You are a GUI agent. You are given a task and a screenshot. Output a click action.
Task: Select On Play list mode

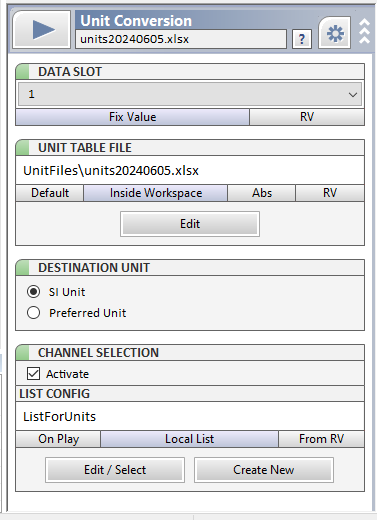(58, 439)
